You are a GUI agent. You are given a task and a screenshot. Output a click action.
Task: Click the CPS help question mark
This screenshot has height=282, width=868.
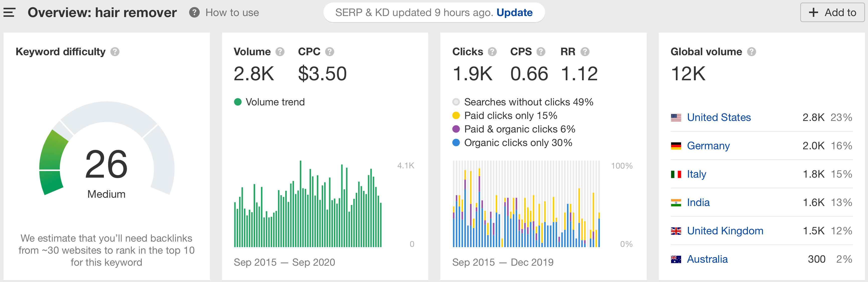(541, 51)
